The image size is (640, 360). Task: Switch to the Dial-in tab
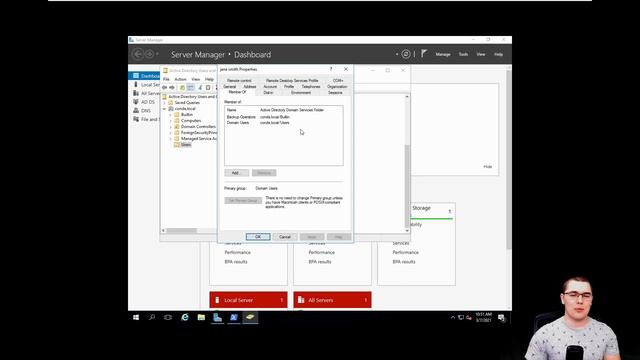[x=268, y=93]
